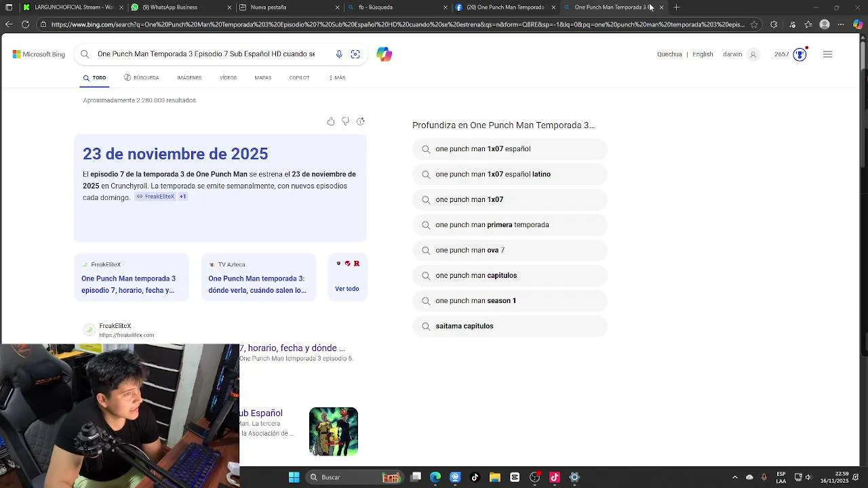Click the One Punch Man result thumbnail
The image size is (868, 488).
(x=334, y=432)
